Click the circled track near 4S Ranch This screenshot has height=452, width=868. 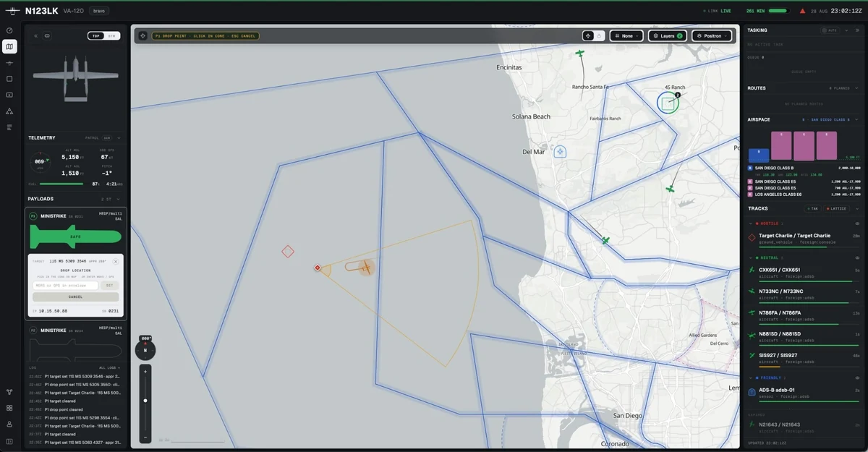(668, 103)
